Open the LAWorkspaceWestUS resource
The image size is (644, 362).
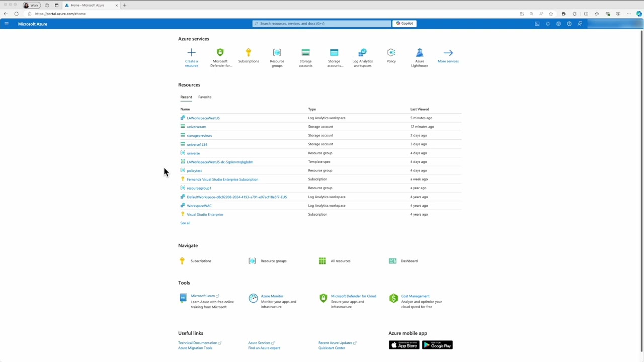[x=203, y=118]
